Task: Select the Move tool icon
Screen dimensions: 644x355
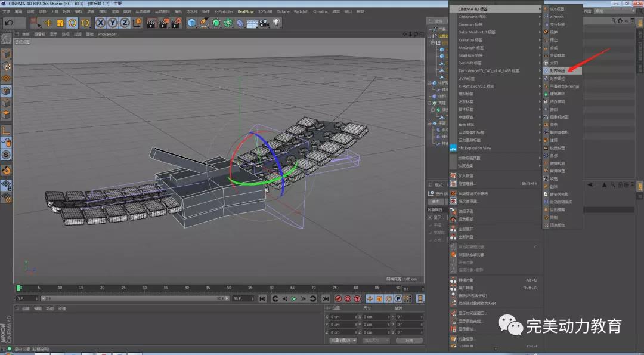Action: point(48,23)
